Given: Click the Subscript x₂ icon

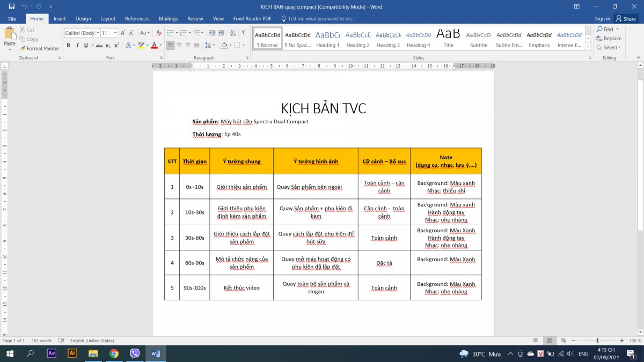Looking at the screenshot, I should [108, 46].
